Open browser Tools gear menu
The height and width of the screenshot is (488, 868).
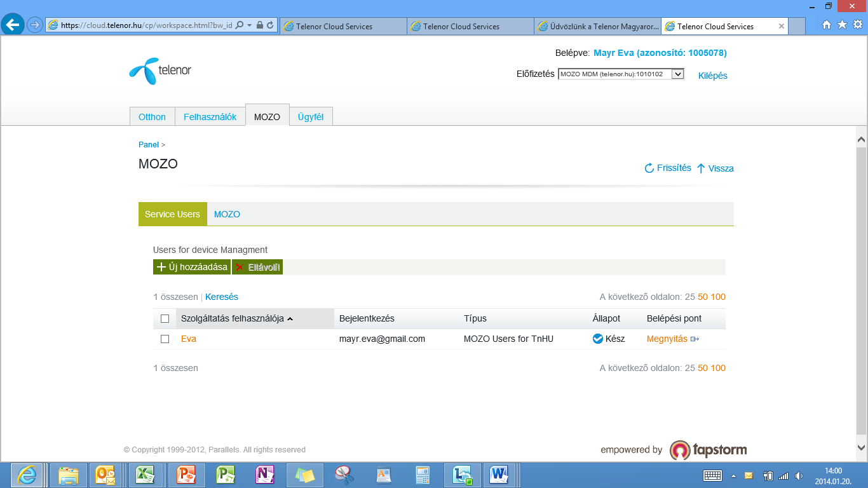coord(857,25)
